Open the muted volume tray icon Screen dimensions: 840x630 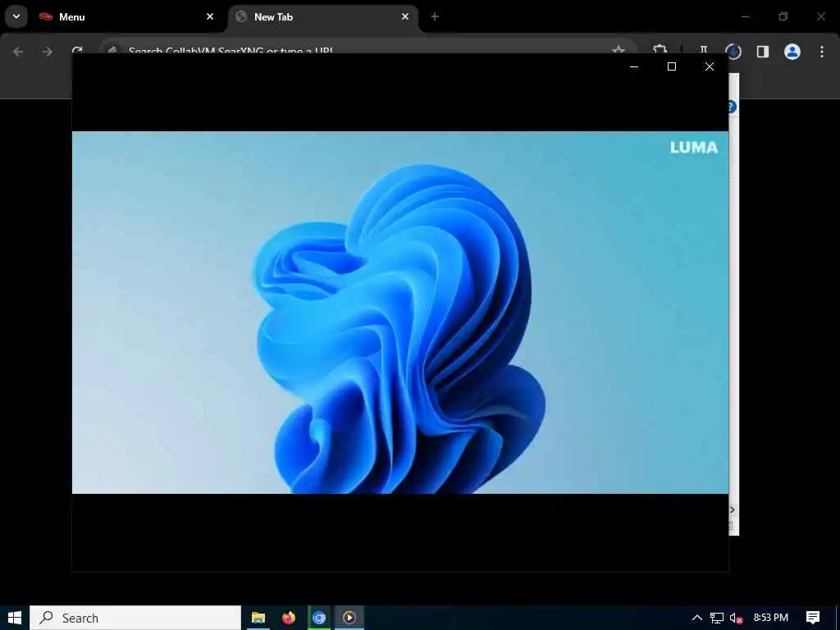click(736, 618)
